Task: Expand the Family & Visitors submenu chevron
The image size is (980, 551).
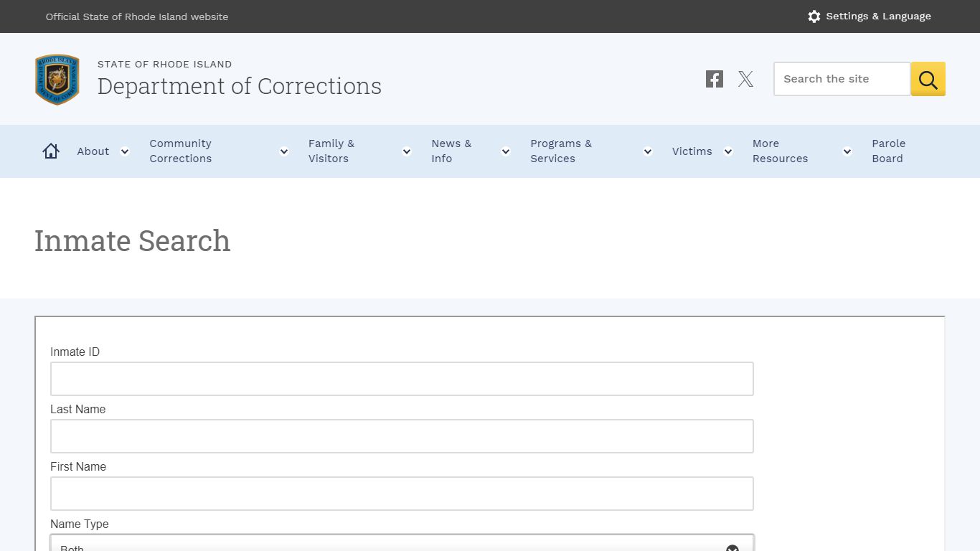Action: pos(407,151)
